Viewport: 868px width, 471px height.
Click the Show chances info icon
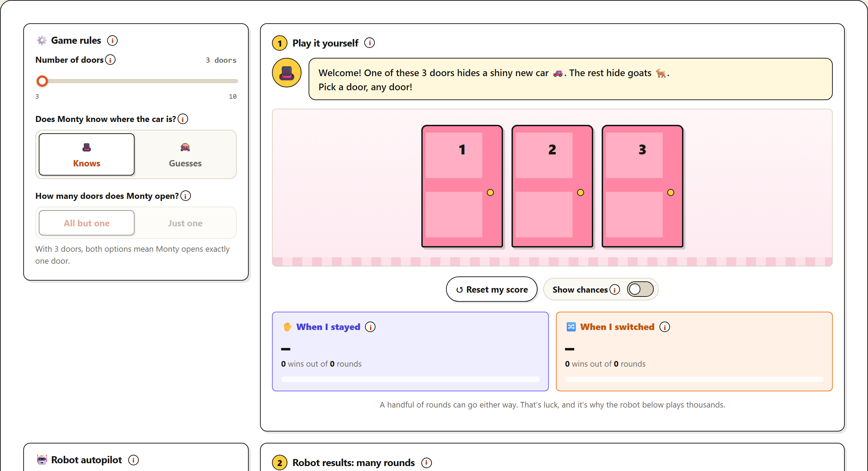615,290
